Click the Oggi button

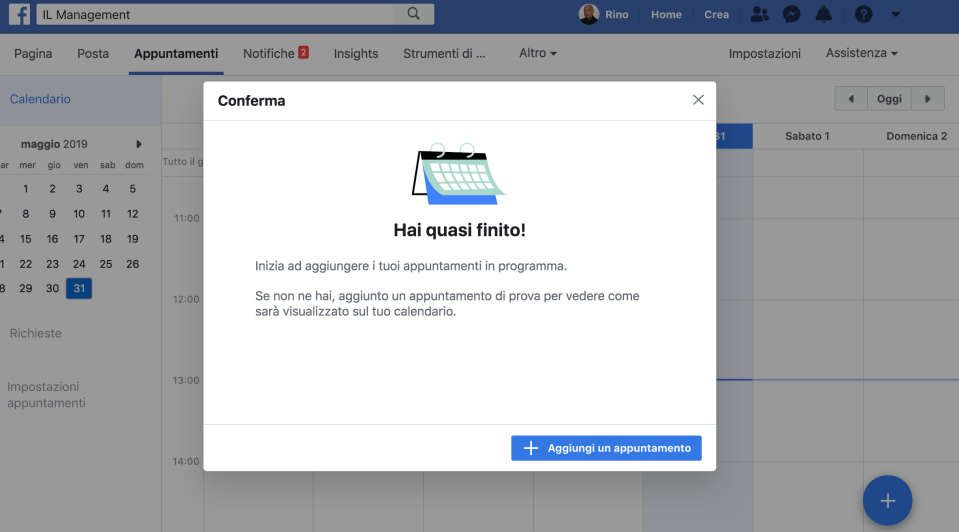click(889, 99)
